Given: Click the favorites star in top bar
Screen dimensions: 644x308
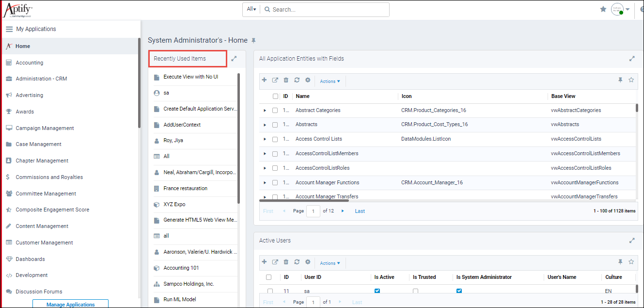Looking at the screenshot, I should pyautogui.click(x=603, y=9).
